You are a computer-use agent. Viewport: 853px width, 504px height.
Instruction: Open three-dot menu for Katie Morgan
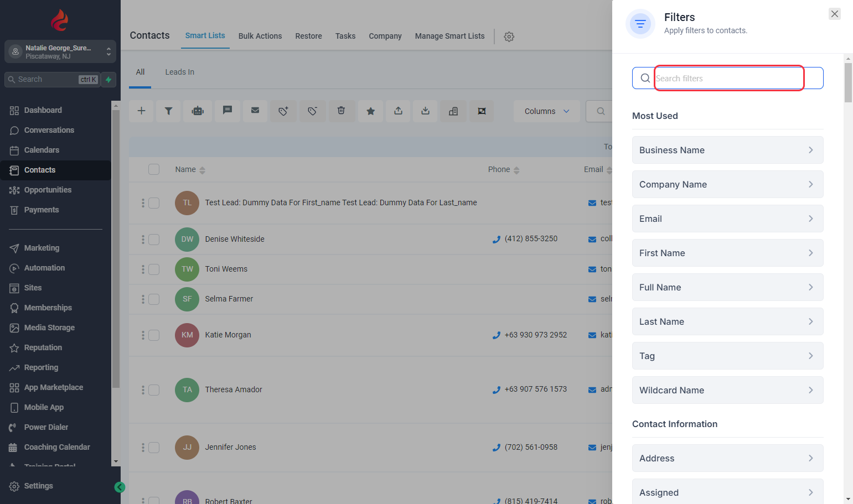(x=143, y=335)
